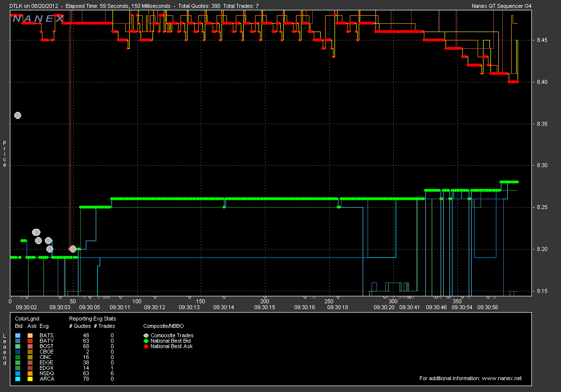Click the 8.30 price axis label
This screenshot has width=561, height=392.
(542, 165)
